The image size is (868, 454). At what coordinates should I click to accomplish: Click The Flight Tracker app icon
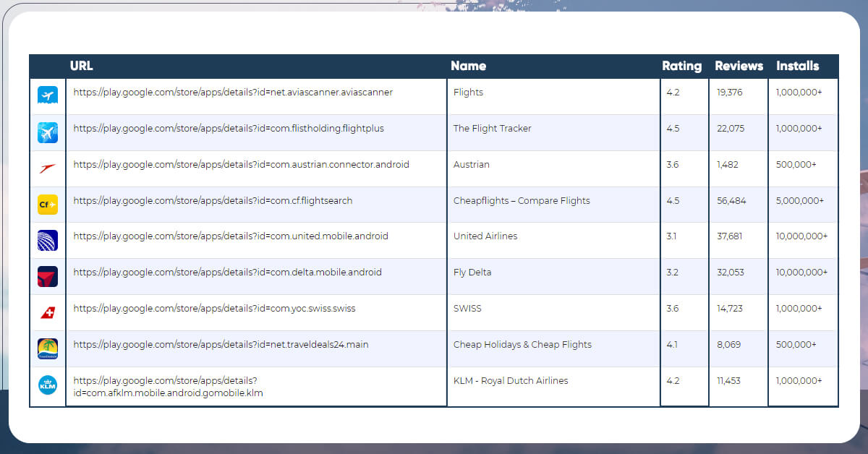coord(48,132)
